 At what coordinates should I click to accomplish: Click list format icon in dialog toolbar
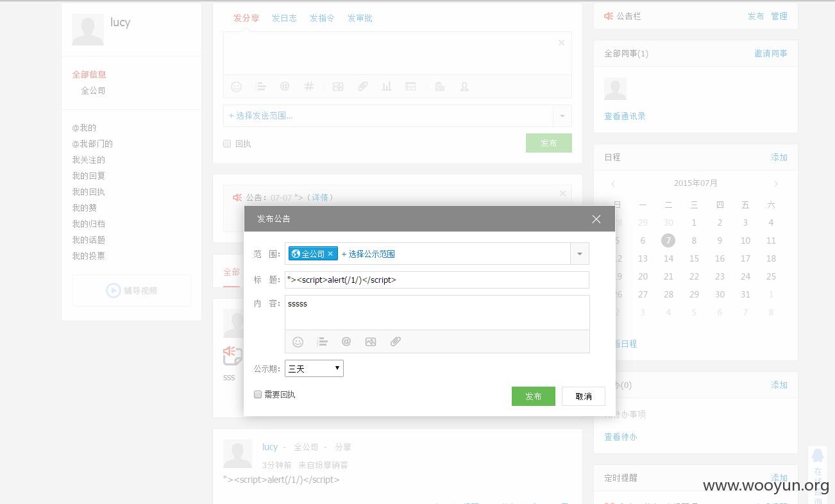coord(322,342)
